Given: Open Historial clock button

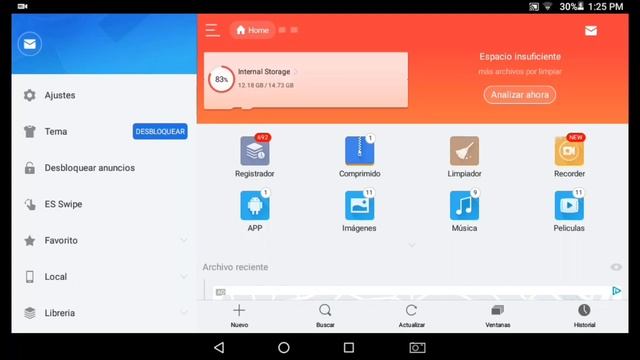Looking at the screenshot, I should (584, 316).
